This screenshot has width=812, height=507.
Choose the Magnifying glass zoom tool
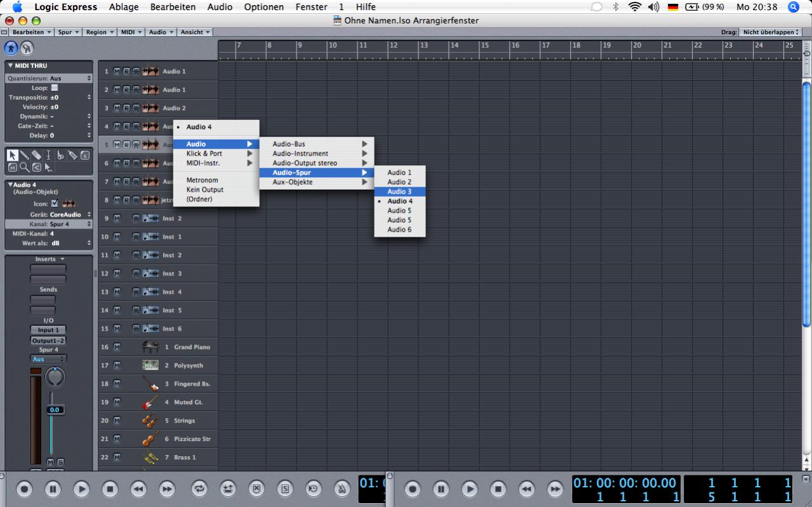tap(24, 168)
